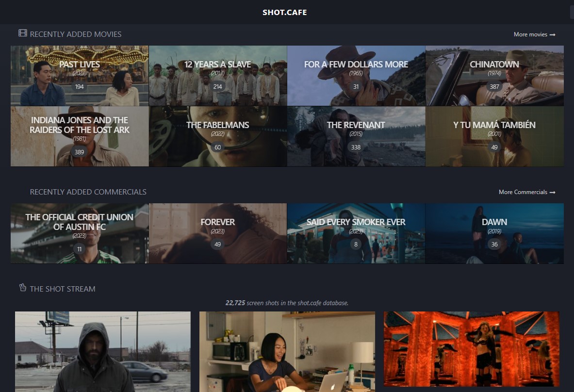Open the 12 Years a Slave card
Viewport: 574px width, 392px height.
click(218, 76)
